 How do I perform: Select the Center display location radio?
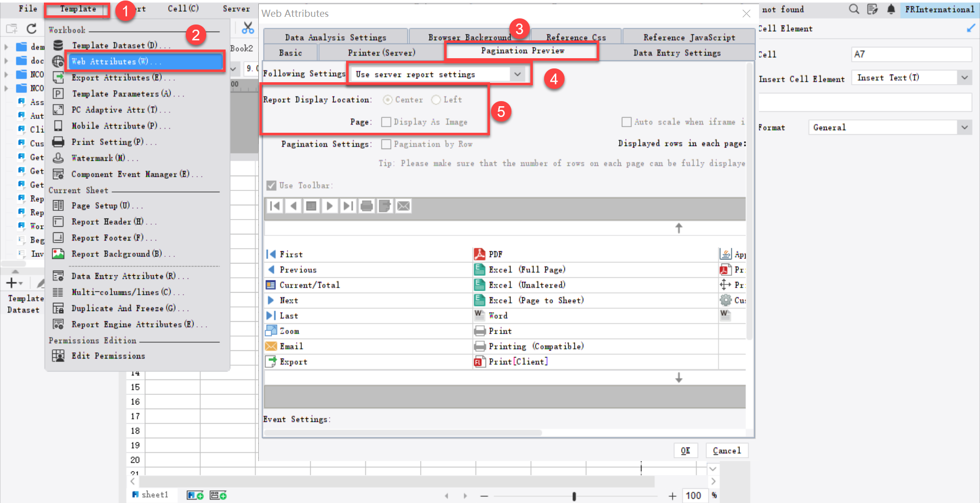click(387, 100)
